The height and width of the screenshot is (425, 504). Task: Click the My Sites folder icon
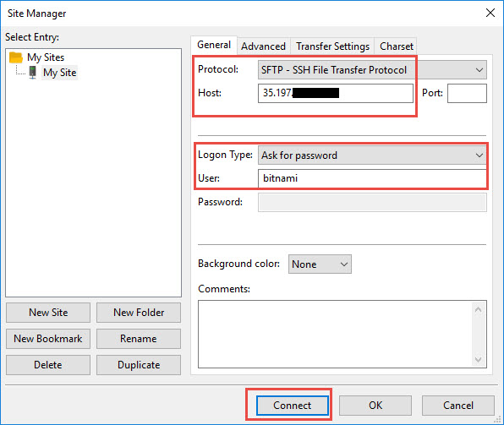pyautogui.click(x=16, y=57)
